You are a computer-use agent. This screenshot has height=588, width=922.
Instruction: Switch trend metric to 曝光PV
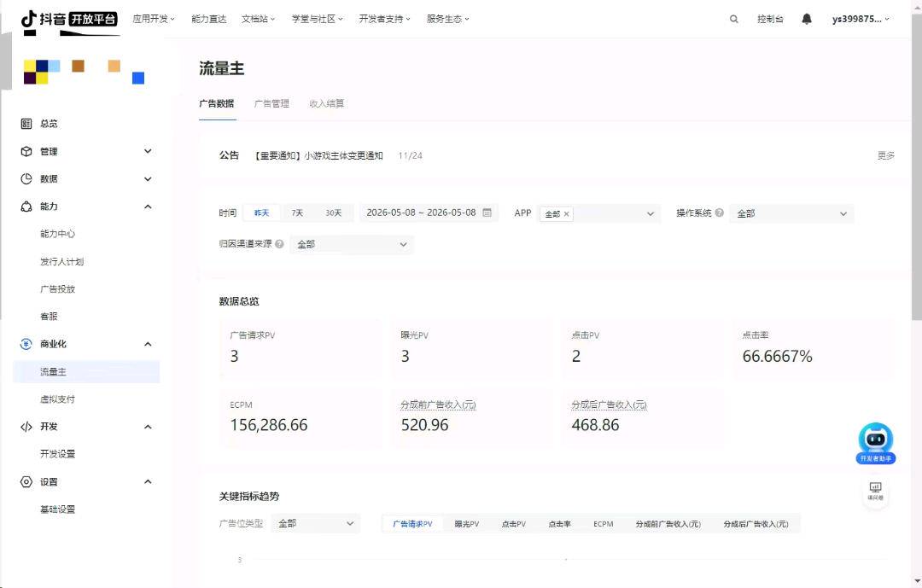[x=466, y=524]
